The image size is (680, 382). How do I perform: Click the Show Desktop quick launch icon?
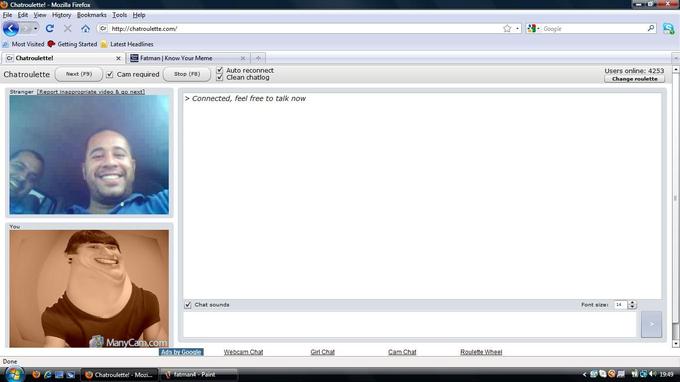[59, 375]
